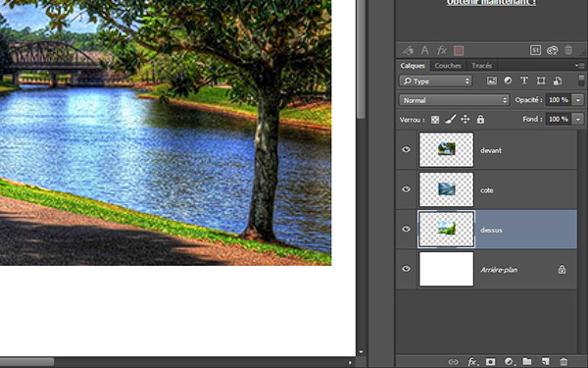Image resolution: width=588 pixels, height=368 pixels.
Task: Open the Normal blend mode dropdown
Action: (x=454, y=100)
